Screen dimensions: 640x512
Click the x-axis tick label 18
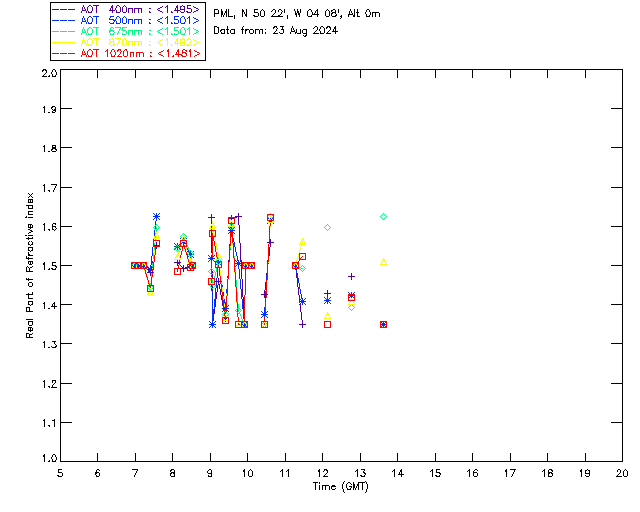(547, 473)
